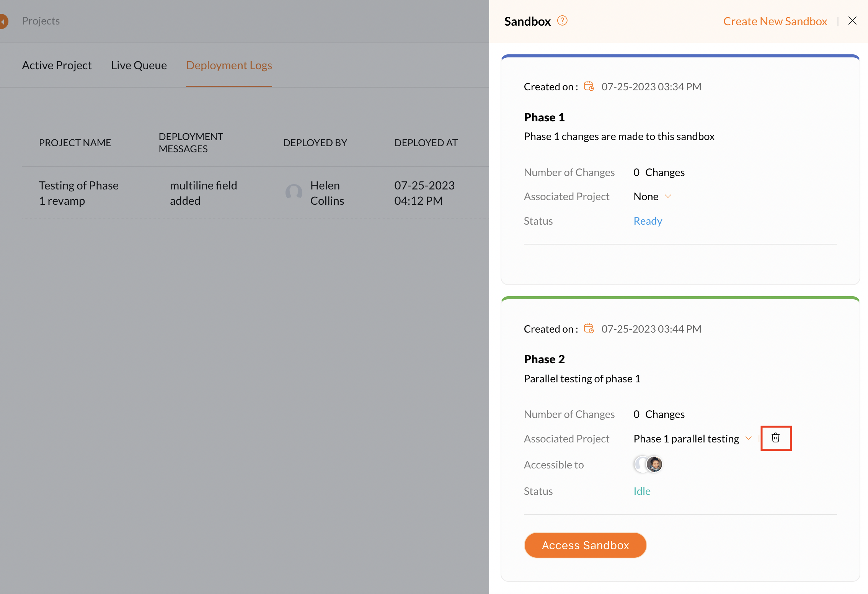Click the blank avatar under Accessible to

point(640,464)
